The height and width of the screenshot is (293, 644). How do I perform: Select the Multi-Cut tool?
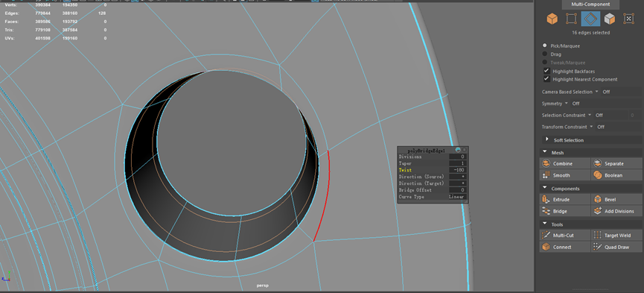[565, 236]
